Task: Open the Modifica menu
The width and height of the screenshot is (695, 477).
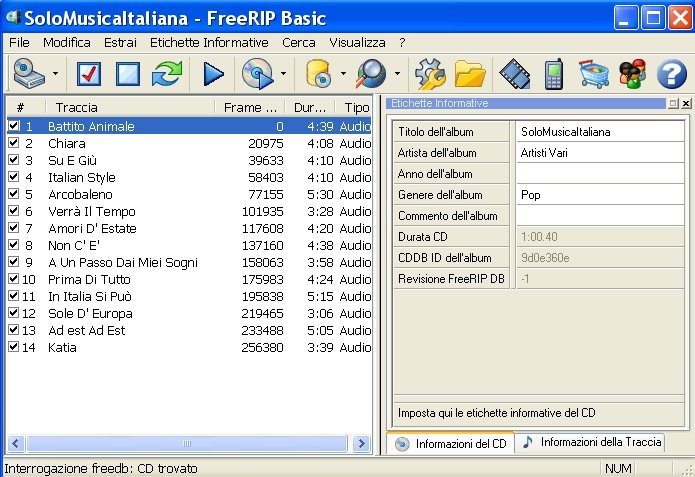Action: click(x=67, y=43)
